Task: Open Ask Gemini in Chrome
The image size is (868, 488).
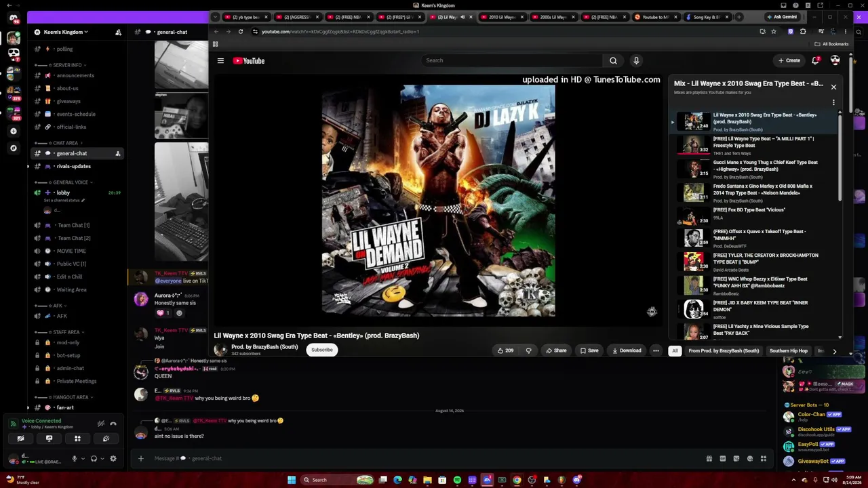Action: coord(782,17)
